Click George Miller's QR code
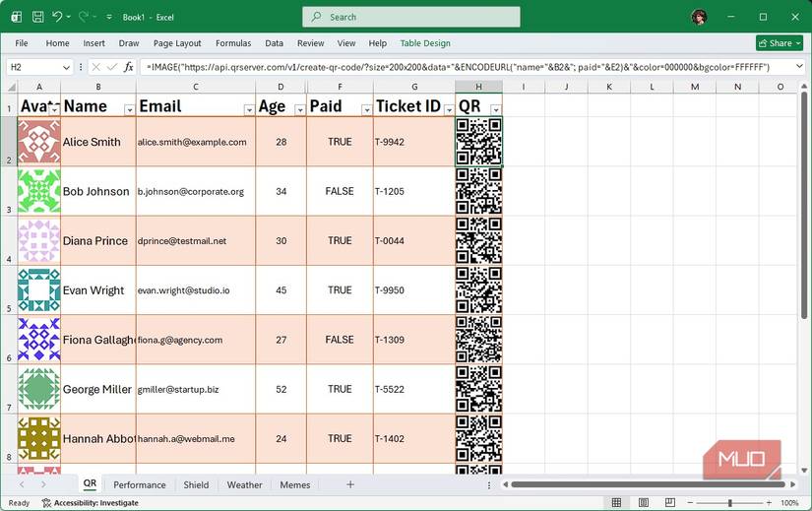 click(x=478, y=389)
